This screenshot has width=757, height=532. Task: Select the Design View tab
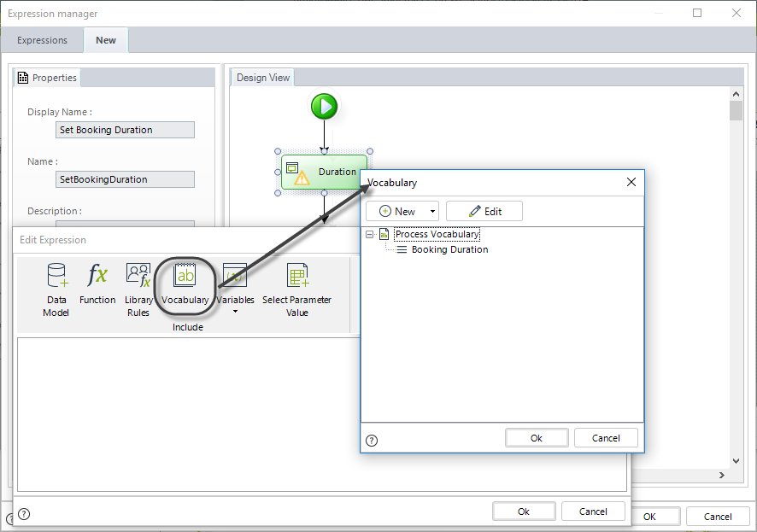click(263, 78)
